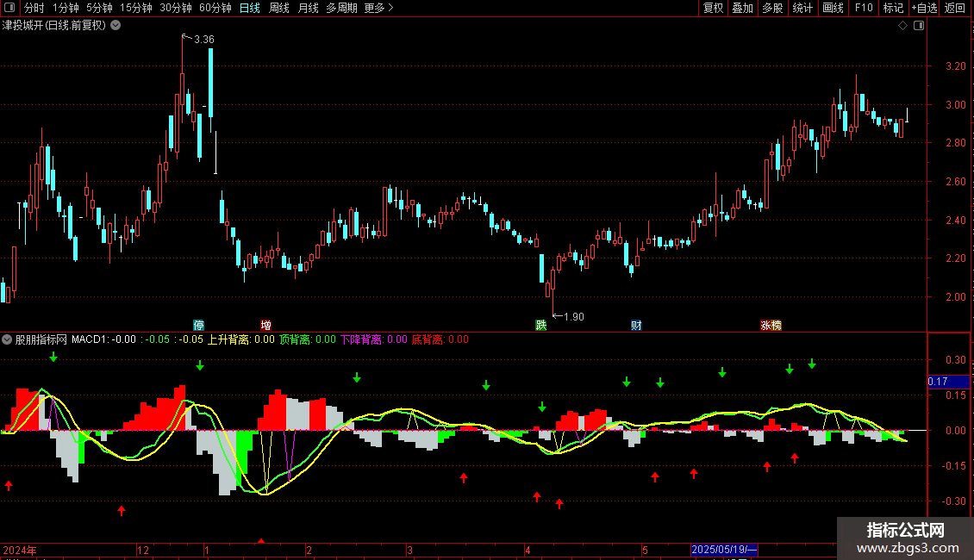This screenshot has height=560, width=974.
Task: Select the 60分钟 period
Action: tap(215, 8)
